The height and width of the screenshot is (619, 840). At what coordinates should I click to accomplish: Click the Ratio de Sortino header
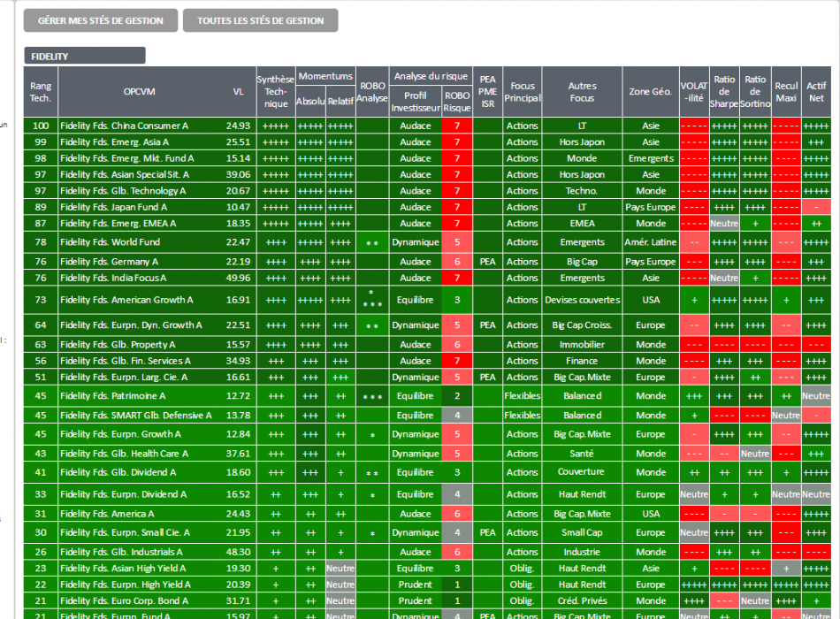click(755, 92)
